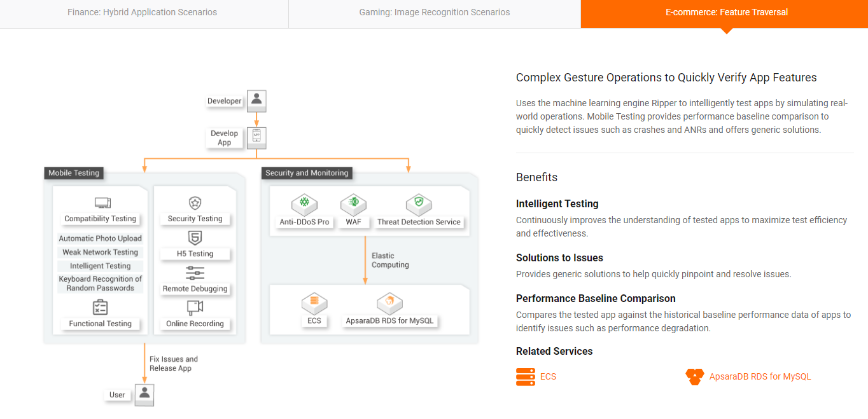The image size is (868, 419).
Task: Click the ECS label in the diagram
Action: coord(314,321)
